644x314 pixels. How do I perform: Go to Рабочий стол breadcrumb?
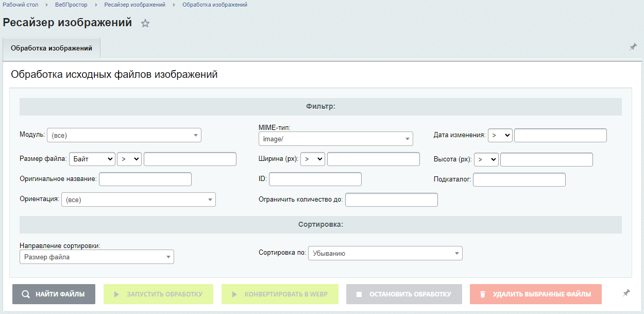(20, 5)
